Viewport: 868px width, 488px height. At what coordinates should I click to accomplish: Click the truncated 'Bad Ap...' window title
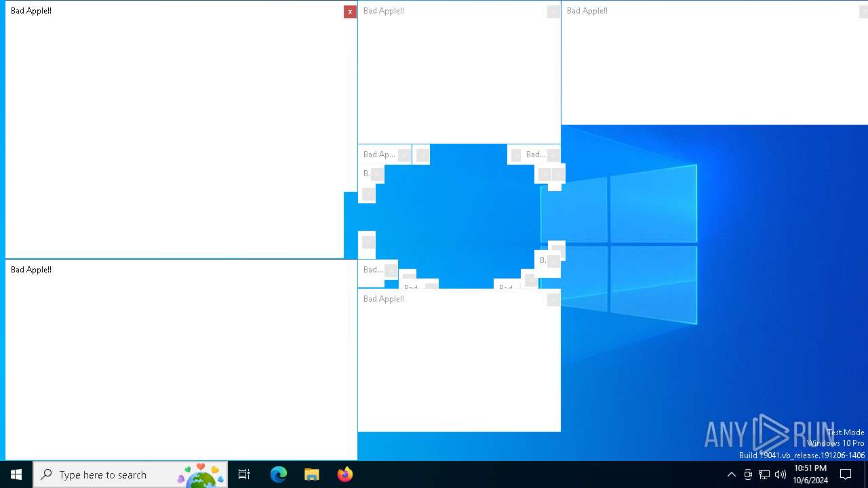[379, 155]
